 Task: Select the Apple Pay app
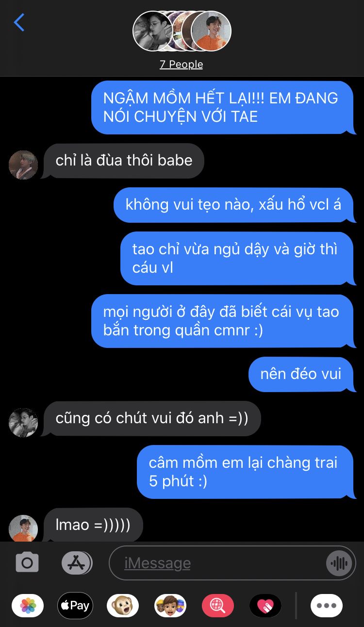point(75,606)
